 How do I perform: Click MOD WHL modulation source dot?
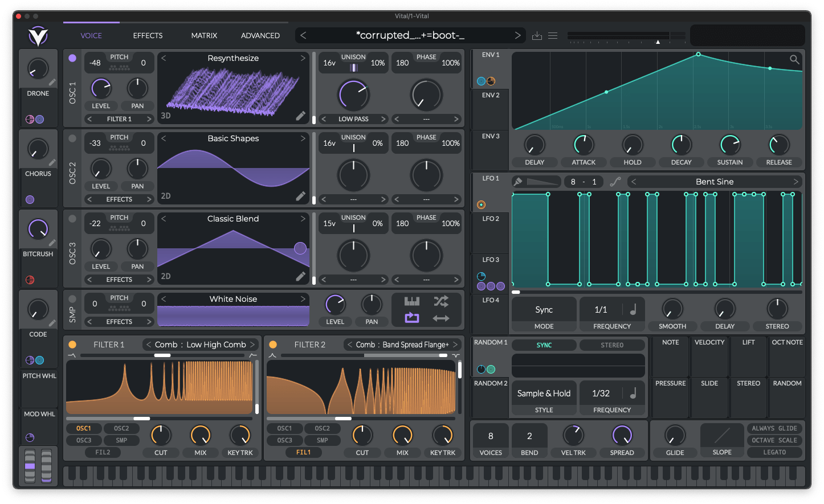[x=30, y=437]
